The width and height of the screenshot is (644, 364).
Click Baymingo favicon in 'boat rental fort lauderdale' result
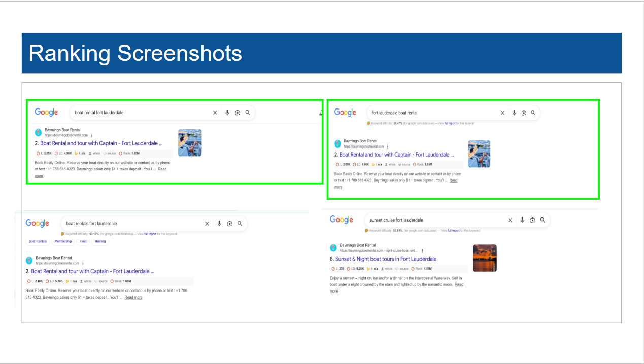coord(38,132)
